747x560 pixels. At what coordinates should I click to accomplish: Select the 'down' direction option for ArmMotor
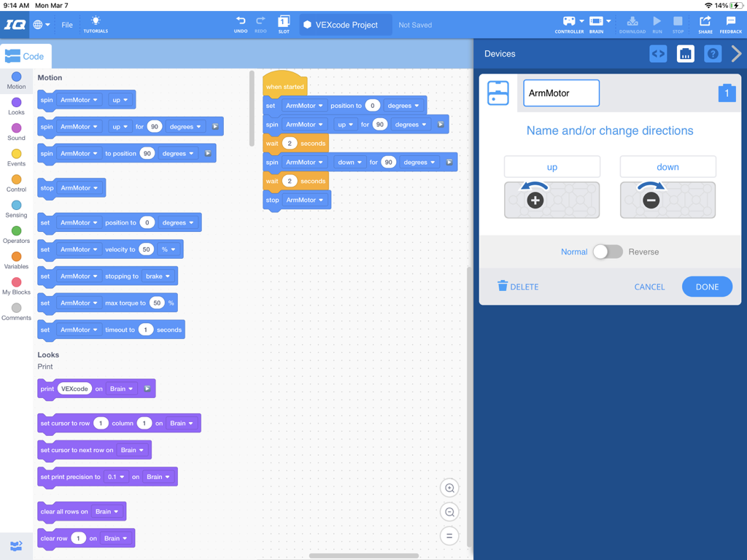coord(667,166)
